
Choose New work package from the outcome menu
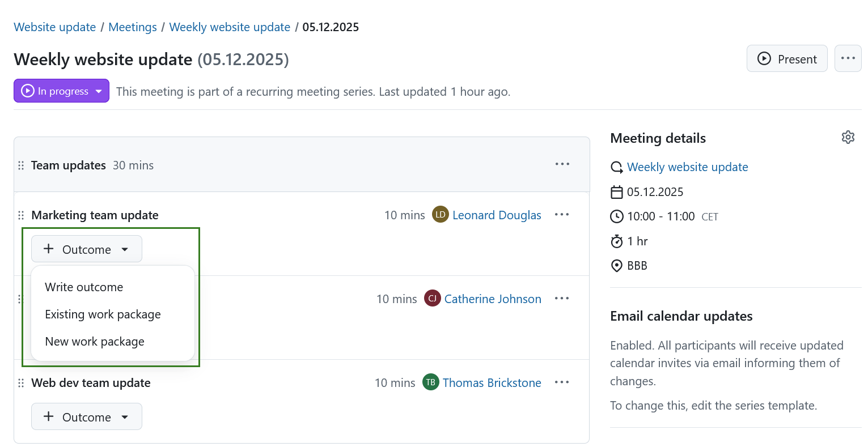click(x=95, y=341)
